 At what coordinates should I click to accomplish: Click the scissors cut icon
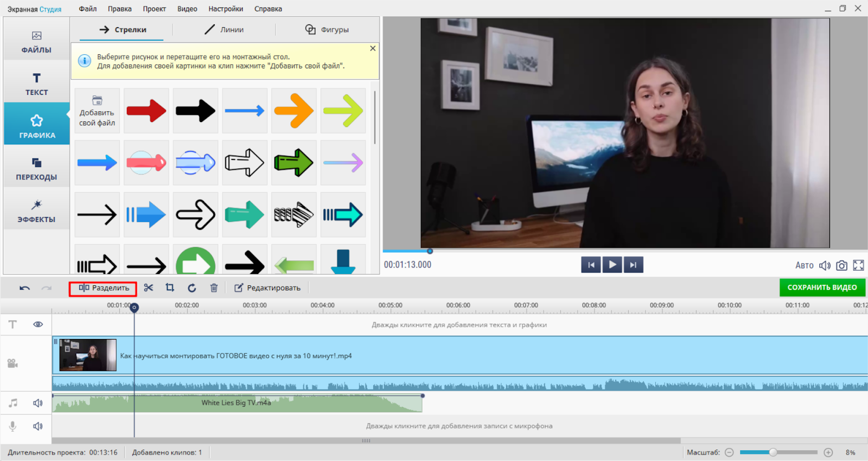pos(149,288)
